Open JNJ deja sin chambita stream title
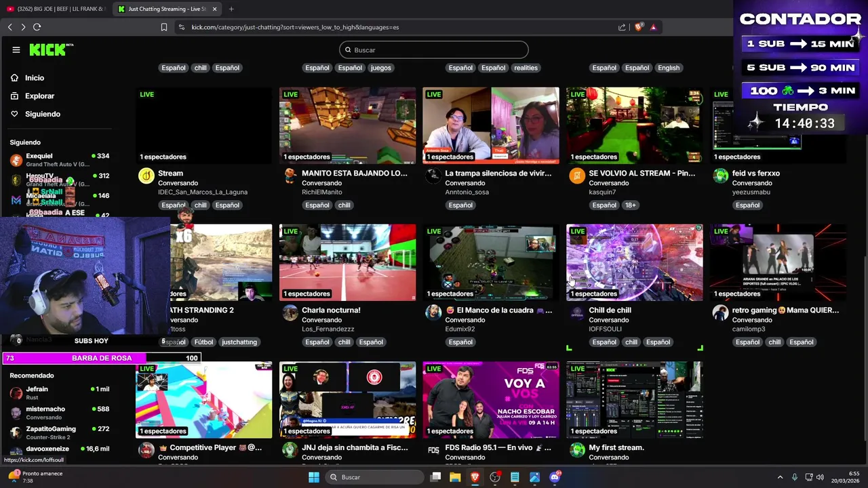868x488 pixels. [355, 447]
